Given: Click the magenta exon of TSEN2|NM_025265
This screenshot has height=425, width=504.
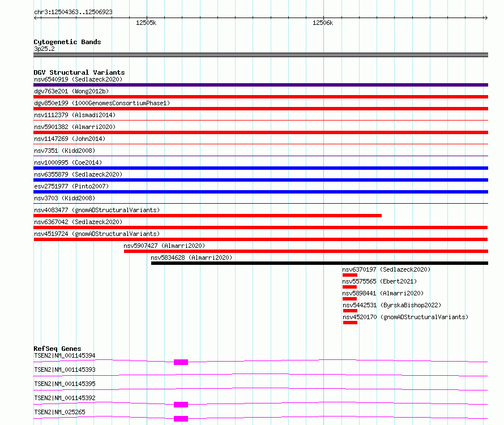Looking at the screenshot, I should coord(181,419).
